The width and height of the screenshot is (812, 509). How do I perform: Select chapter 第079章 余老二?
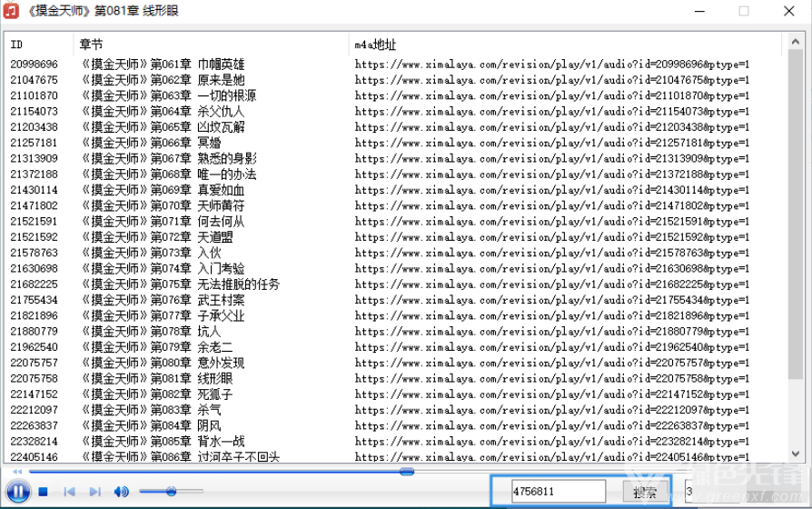coord(157,347)
